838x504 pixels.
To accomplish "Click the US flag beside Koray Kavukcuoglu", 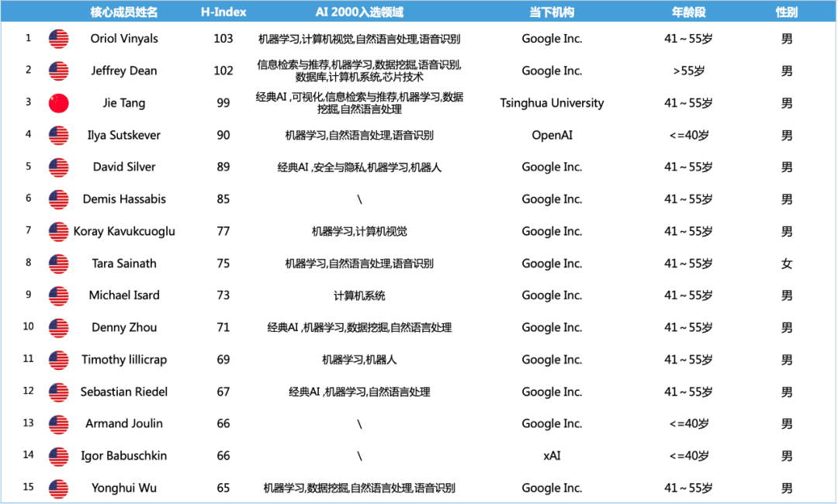I will point(59,231).
